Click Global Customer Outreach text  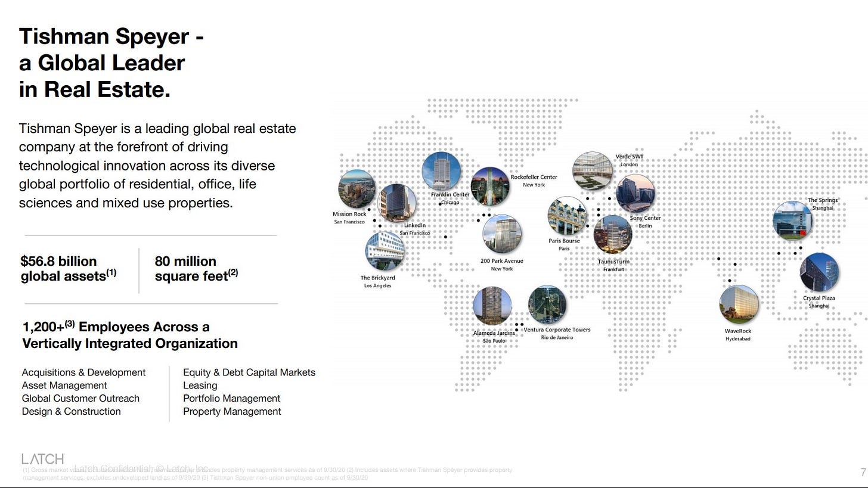(x=80, y=399)
